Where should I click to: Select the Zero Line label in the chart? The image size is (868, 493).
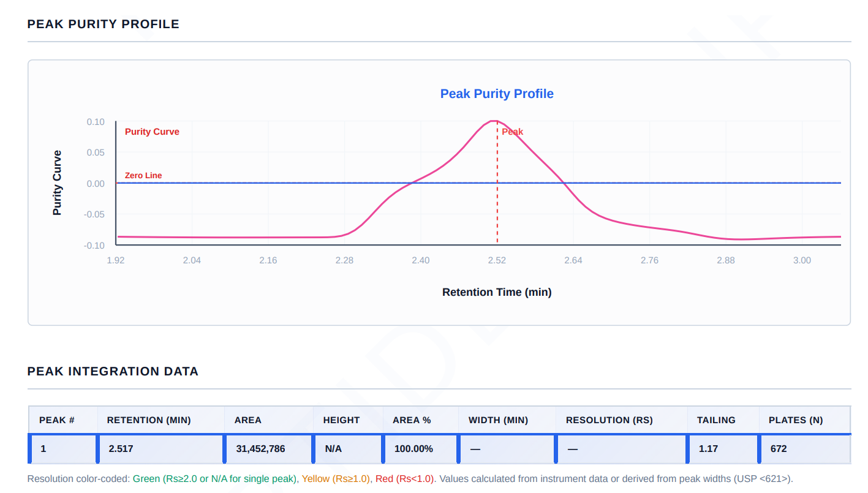point(143,176)
